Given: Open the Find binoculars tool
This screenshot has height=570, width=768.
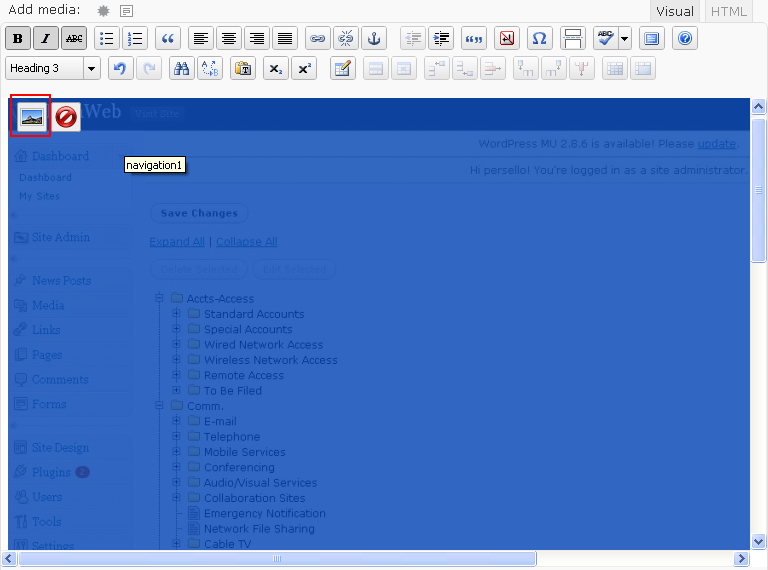Looking at the screenshot, I should (181, 69).
